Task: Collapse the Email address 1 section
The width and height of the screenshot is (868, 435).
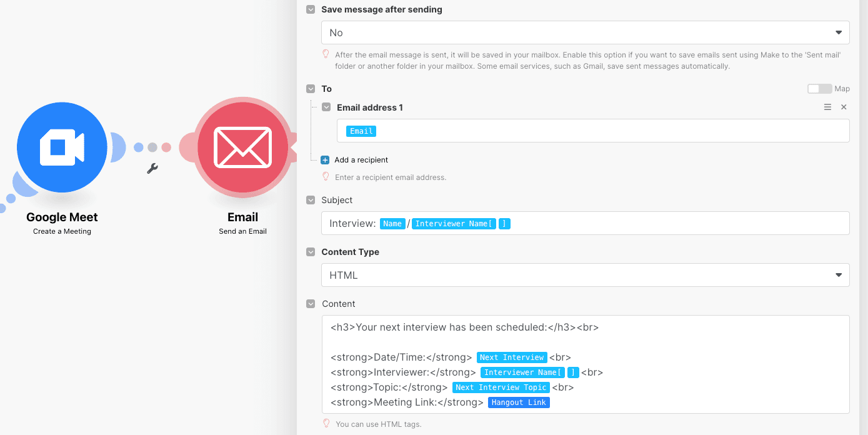Action: pyautogui.click(x=326, y=107)
